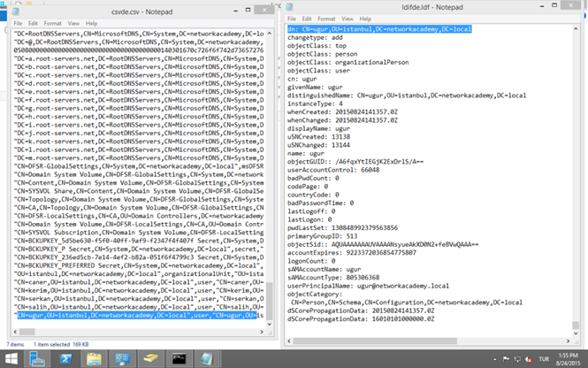Image resolution: width=588 pixels, height=368 pixels.
Task: Click the CN=salih,OU=istanbul row in csvde
Action: 139,307
